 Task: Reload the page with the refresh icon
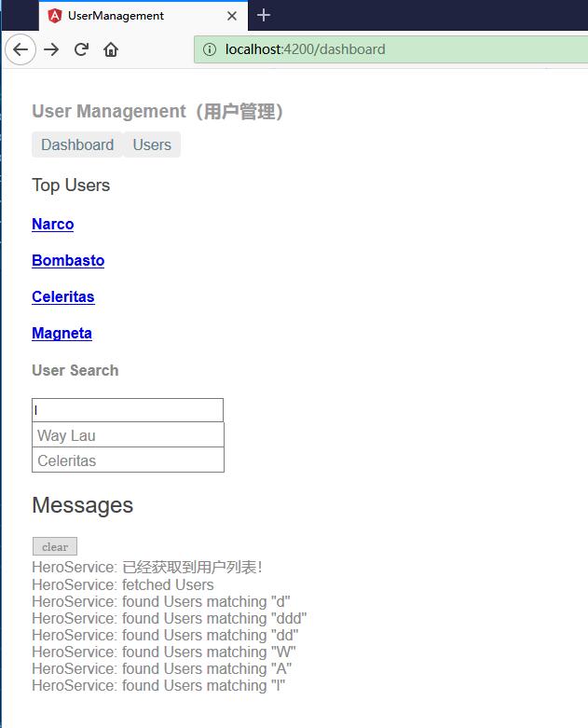(x=81, y=49)
